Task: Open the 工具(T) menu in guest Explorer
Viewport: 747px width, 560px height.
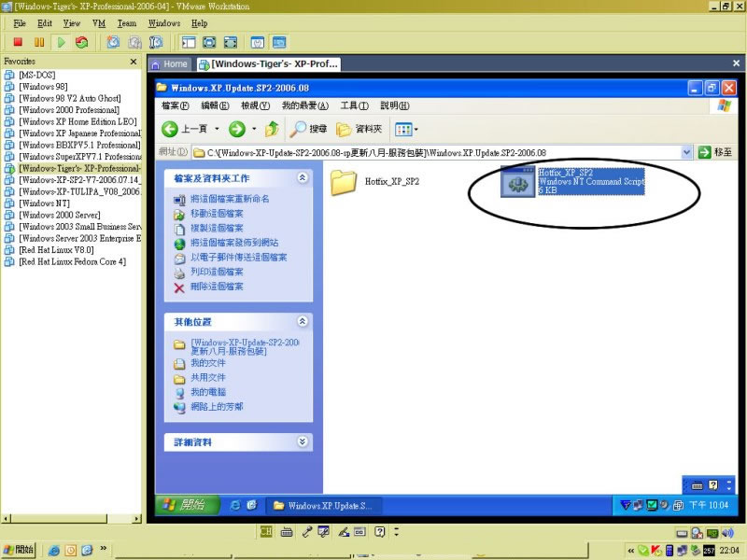Action: (x=355, y=105)
